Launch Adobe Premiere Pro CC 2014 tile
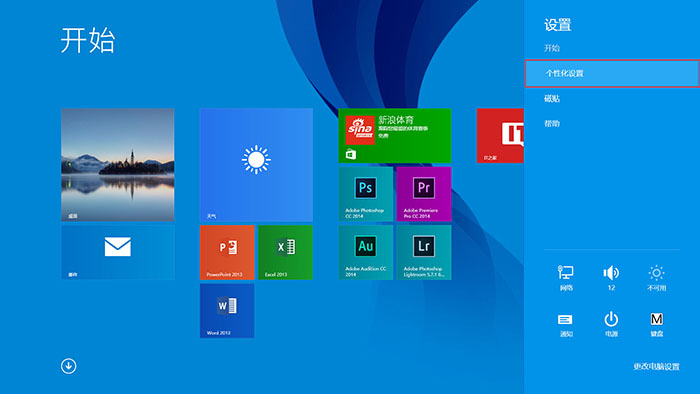 [x=424, y=194]
